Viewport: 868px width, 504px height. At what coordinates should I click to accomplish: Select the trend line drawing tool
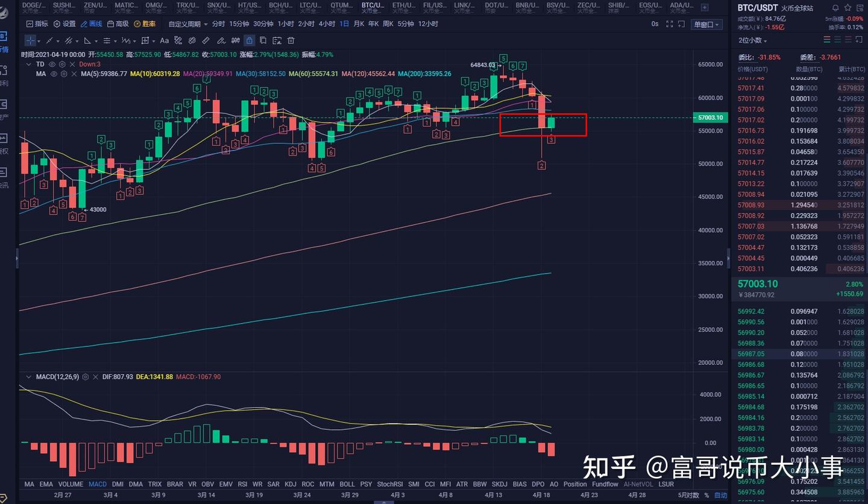tap(49, 40)
